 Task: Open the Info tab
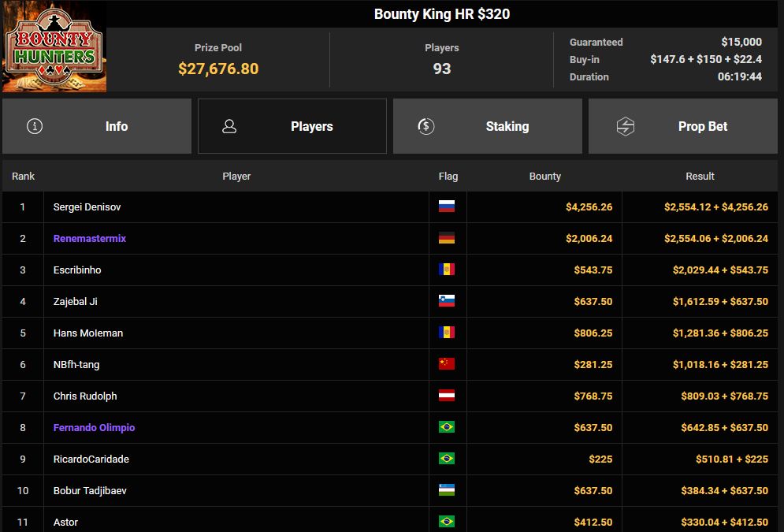pyautogui.click(x=97, y=126)
